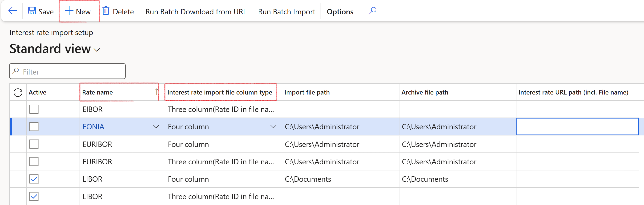Screen dimensions: 644x205
Task: Run Batch Import from the action bar
Action: pyautogui.click(x=286, y=12)
